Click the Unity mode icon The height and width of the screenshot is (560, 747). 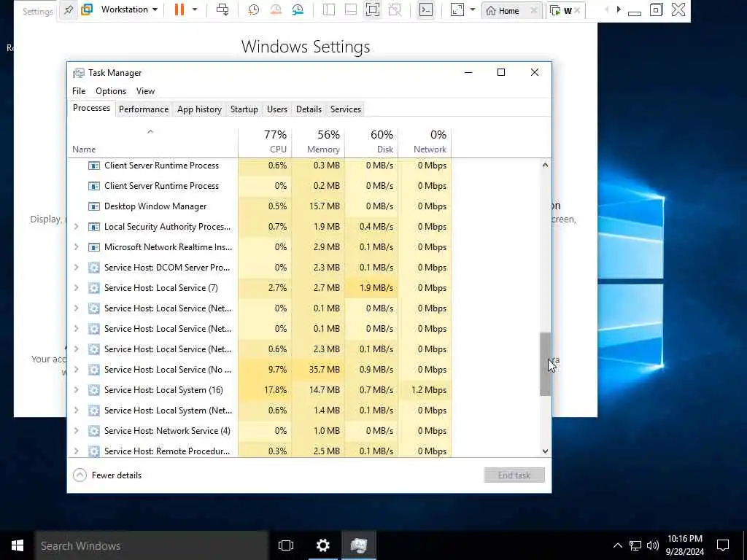click(x=395, y=9)
